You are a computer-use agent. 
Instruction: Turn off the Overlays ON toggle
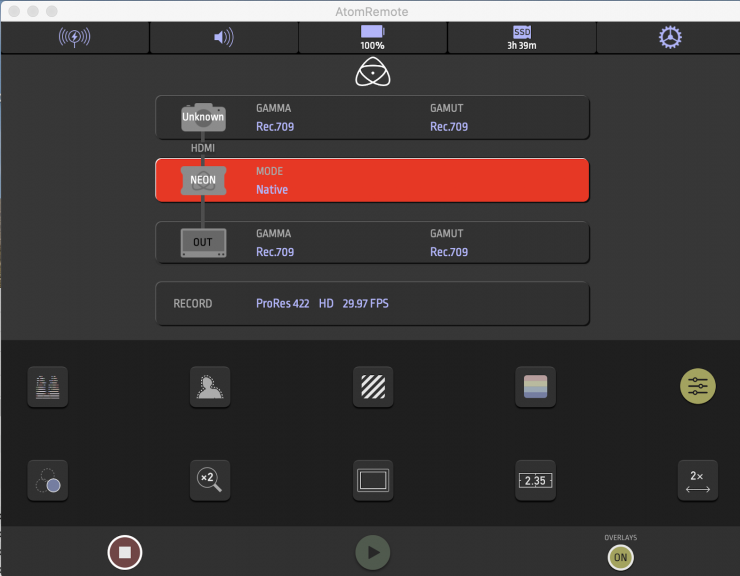click(620, 556)
